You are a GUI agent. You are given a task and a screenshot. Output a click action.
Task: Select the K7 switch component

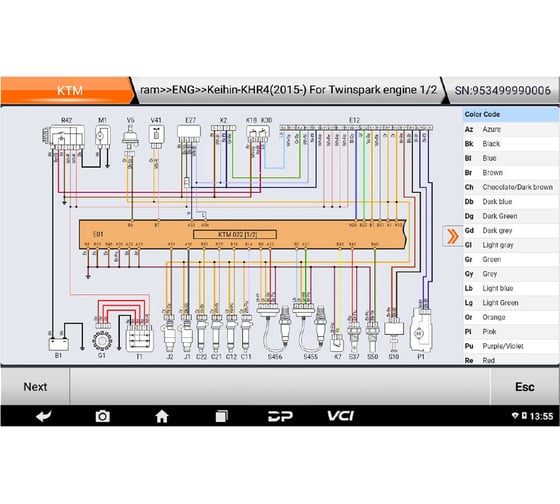point(337,342)
